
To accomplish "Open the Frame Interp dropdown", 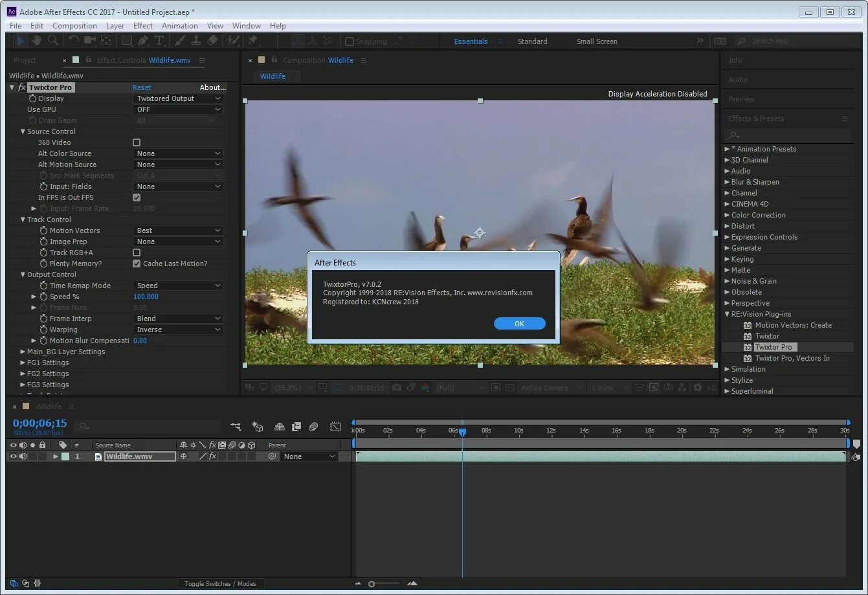I will [x=179, y=319].
